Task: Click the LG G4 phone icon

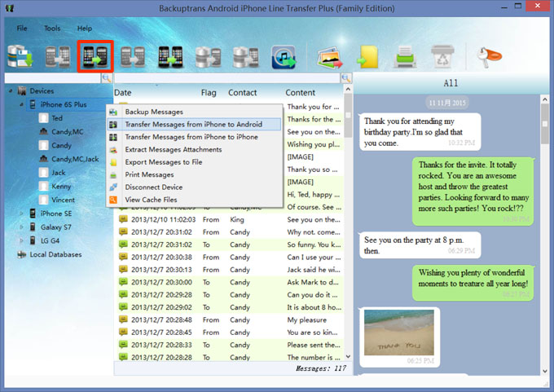Action: (x=33, y=240)
